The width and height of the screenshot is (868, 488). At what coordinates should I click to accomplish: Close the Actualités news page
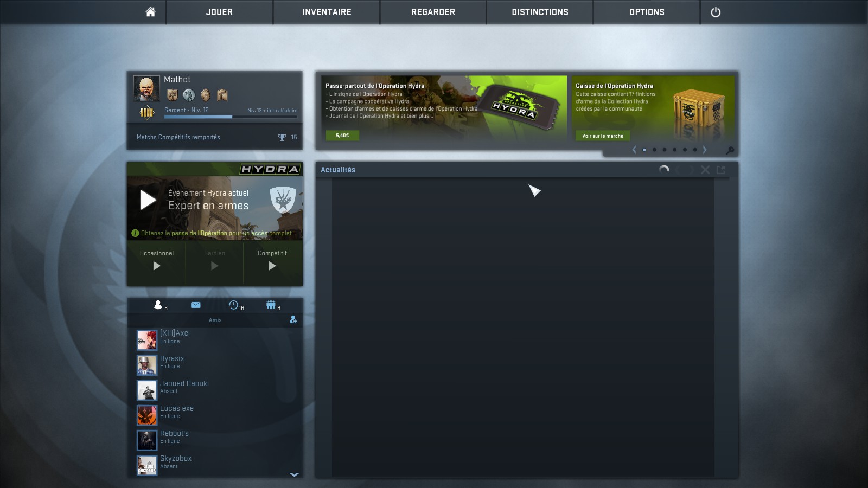pos(705,170)
